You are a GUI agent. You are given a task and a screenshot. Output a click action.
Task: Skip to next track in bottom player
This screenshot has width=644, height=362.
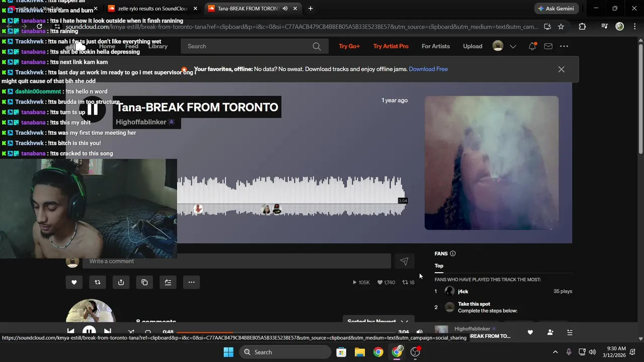pos(107,332)
